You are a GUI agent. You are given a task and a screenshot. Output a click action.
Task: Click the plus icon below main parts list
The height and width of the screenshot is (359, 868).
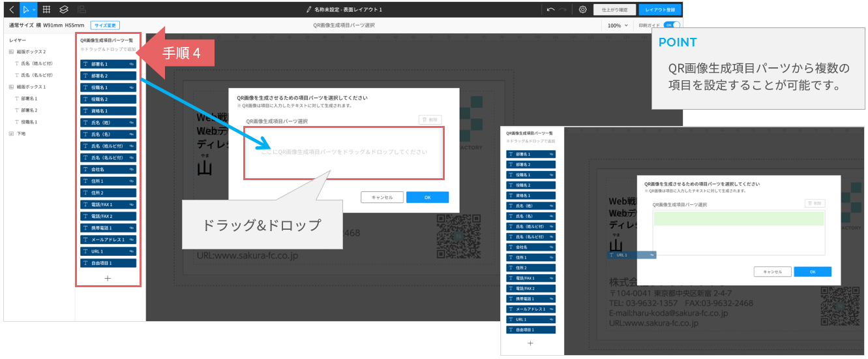point(108,278)
